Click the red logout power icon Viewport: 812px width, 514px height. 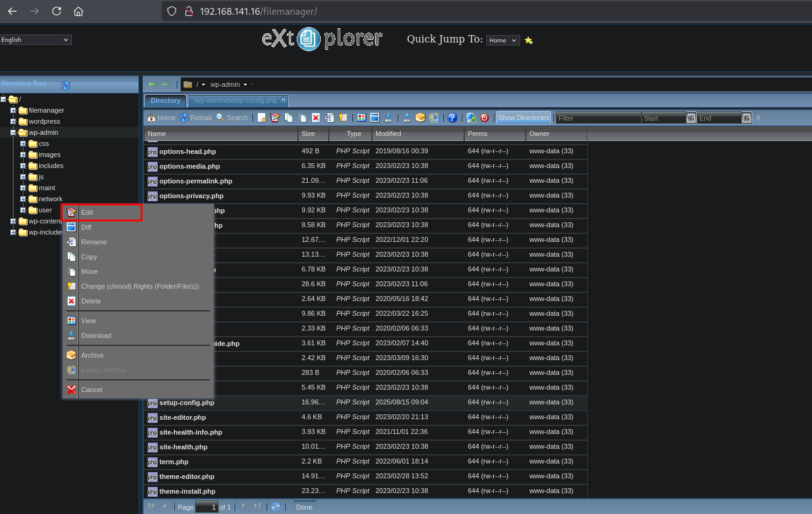point(484,118)
